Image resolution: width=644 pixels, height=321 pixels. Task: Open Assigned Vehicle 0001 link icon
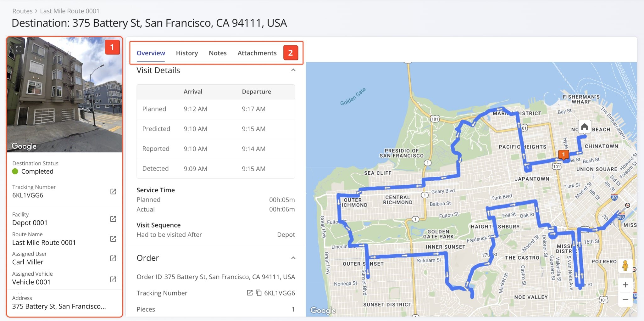(113, 279)
